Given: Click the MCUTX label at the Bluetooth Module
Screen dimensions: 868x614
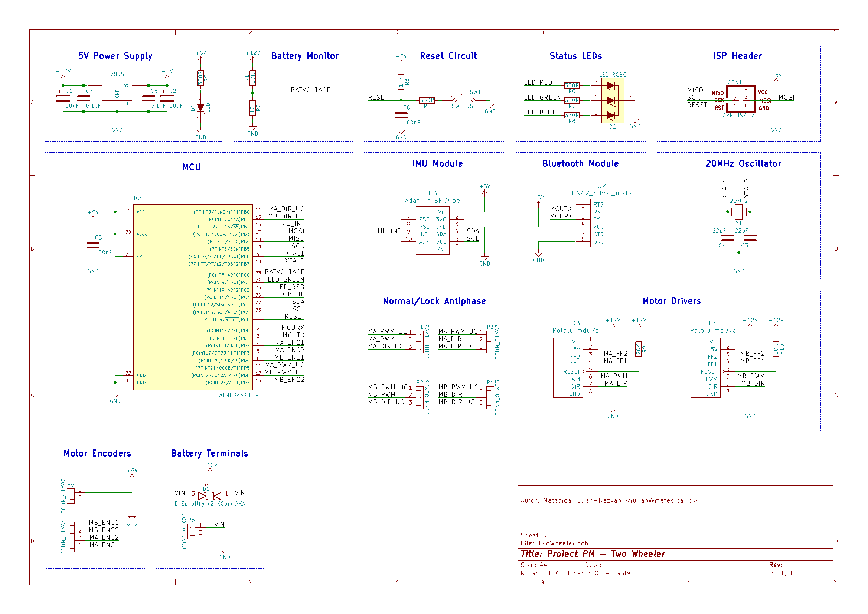Looking at the screenshot, I should pos(561,209).
